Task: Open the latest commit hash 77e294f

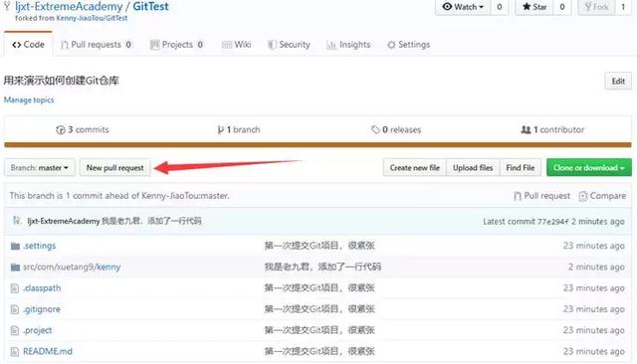Action: (x=553, y=222)
